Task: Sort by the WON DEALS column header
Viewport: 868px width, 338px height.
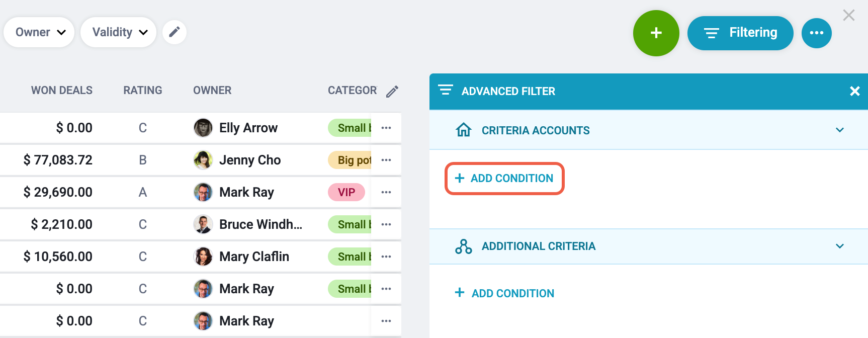Action: (62, 91)
